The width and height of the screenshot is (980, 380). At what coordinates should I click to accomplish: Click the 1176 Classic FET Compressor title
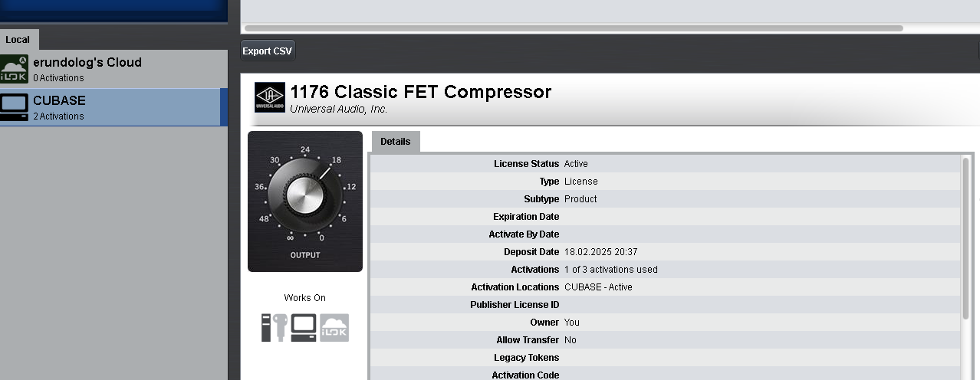click(x=420, y=92)
